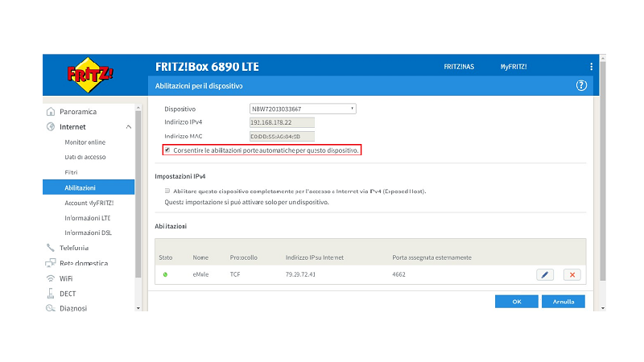Click the FRITZ!Box 6890 LTE title

point(207,67)
